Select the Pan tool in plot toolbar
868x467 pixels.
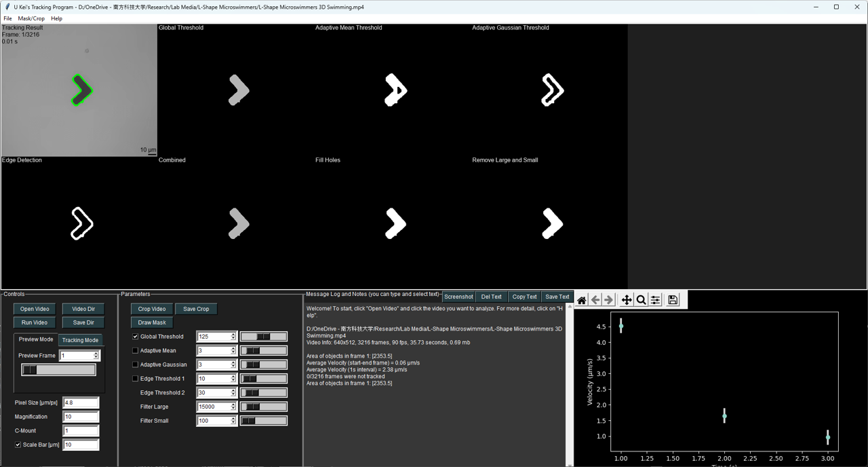[x=627, y=300]
